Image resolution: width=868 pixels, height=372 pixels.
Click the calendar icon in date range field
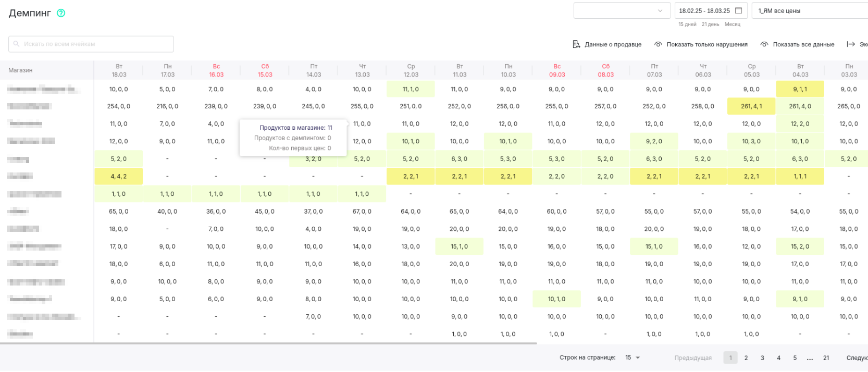pos(738,10)
